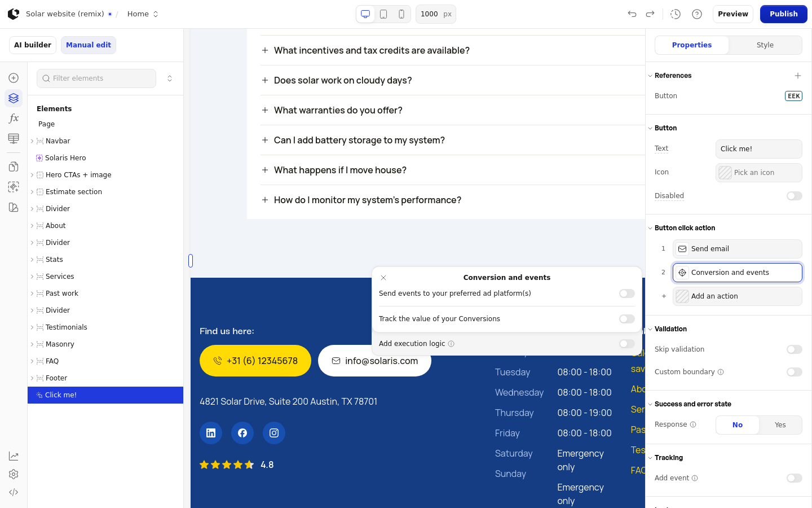Select the desktop viewport icon
This screenshot has height=508, width=812.
(x=365, y=14)
